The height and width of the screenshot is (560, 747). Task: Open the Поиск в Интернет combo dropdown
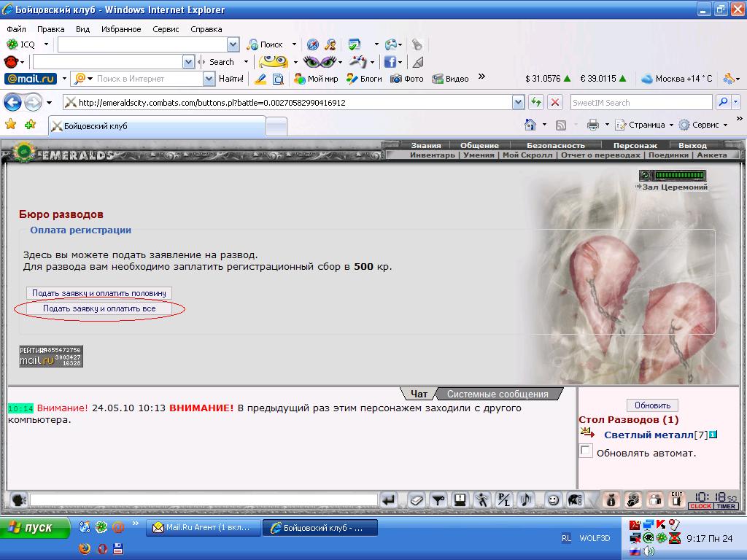coord(209,79)
